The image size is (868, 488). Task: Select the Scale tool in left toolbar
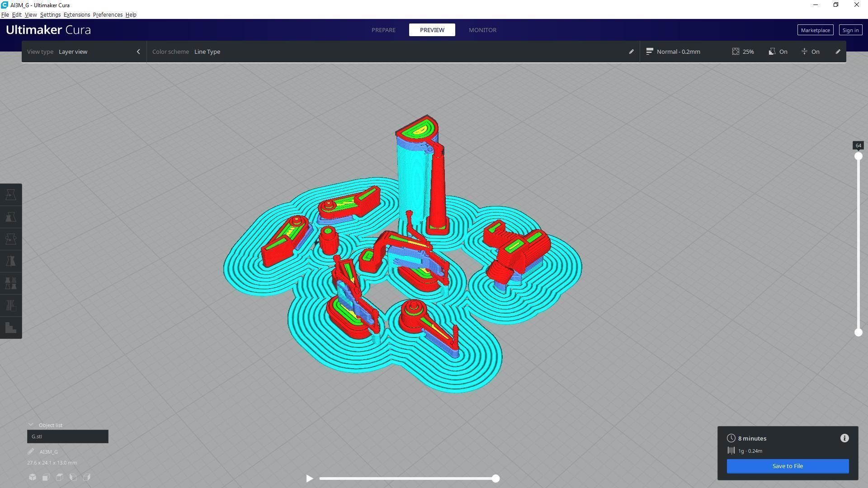click(11, 217)
